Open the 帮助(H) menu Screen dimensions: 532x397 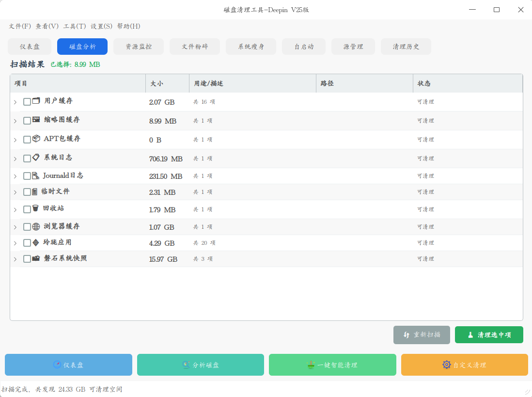click(x=128, y=26)
